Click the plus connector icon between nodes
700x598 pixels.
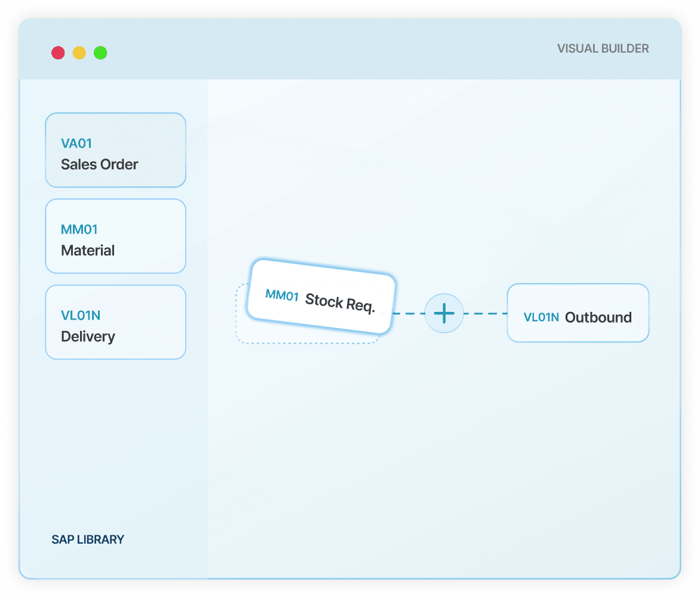[444, 313]
